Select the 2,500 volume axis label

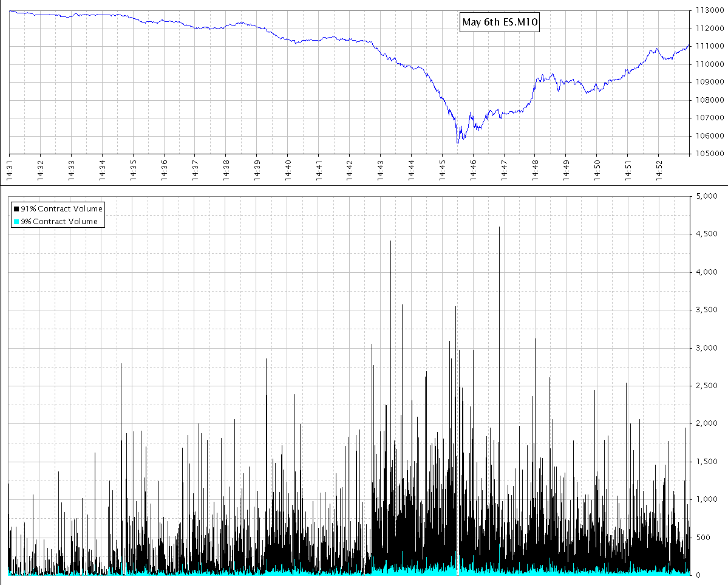coord(706,386)
